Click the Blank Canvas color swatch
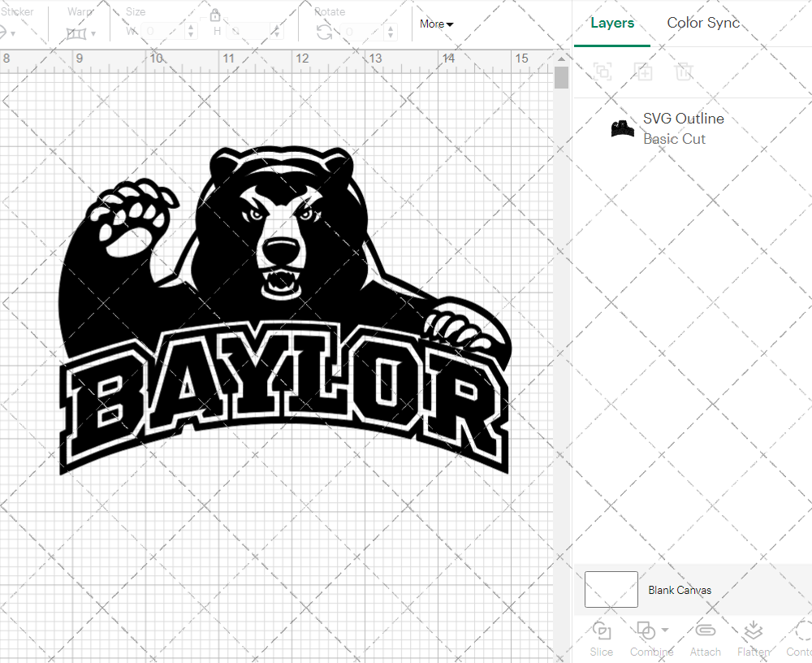Screen dimensions: 812x663 tap(611, 590)
